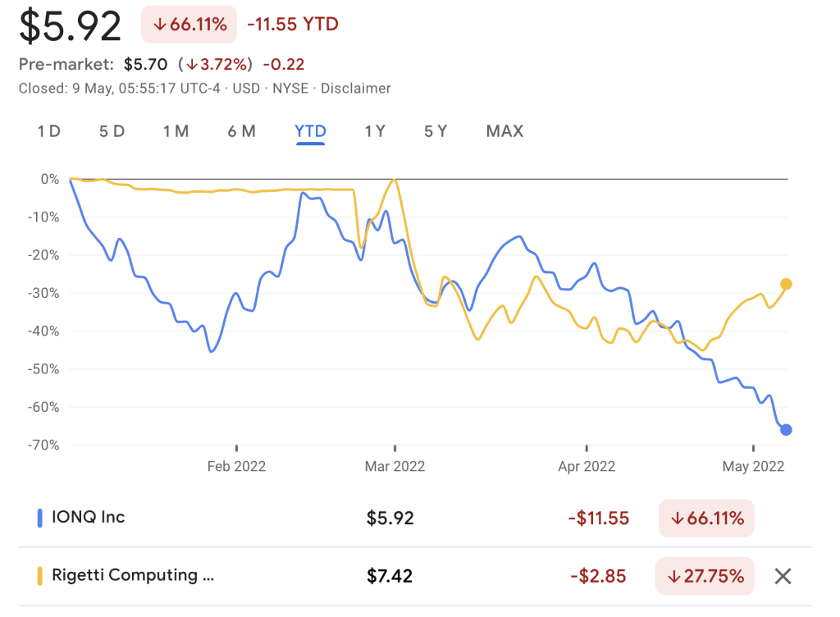Select the MAX time range tab
This screenshot has width=840, height=617.
(504, 131)
